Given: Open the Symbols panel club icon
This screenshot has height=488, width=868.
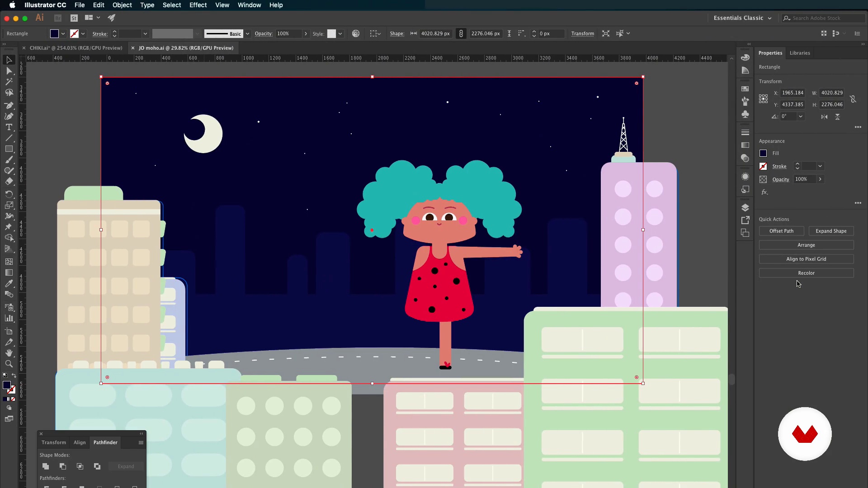Looking at the screenshot, I should [745, 114].
